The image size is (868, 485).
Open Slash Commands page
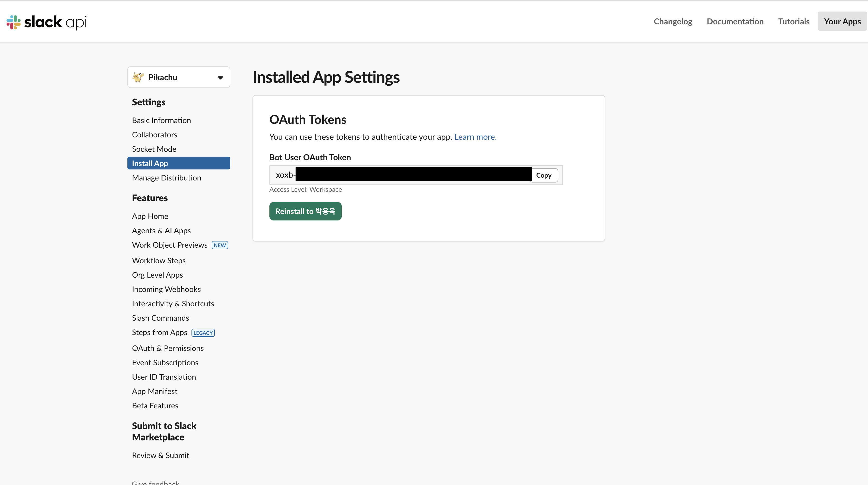point(160,318)
